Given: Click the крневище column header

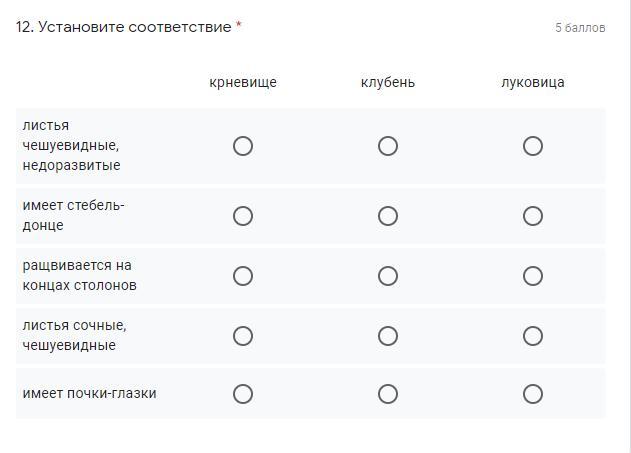Looking at the screenshot, I should (243, 83).
